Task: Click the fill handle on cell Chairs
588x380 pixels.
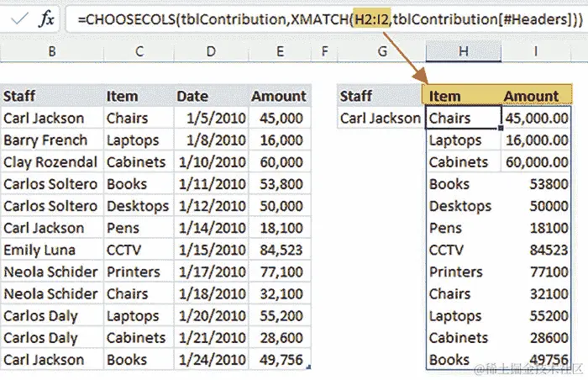Action: point(501,128)
